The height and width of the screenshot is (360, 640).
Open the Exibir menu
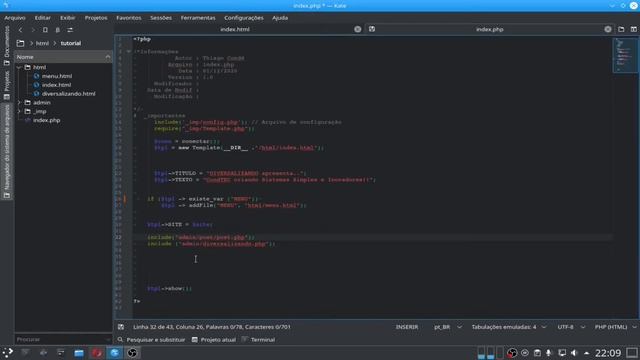click(68, 18)
